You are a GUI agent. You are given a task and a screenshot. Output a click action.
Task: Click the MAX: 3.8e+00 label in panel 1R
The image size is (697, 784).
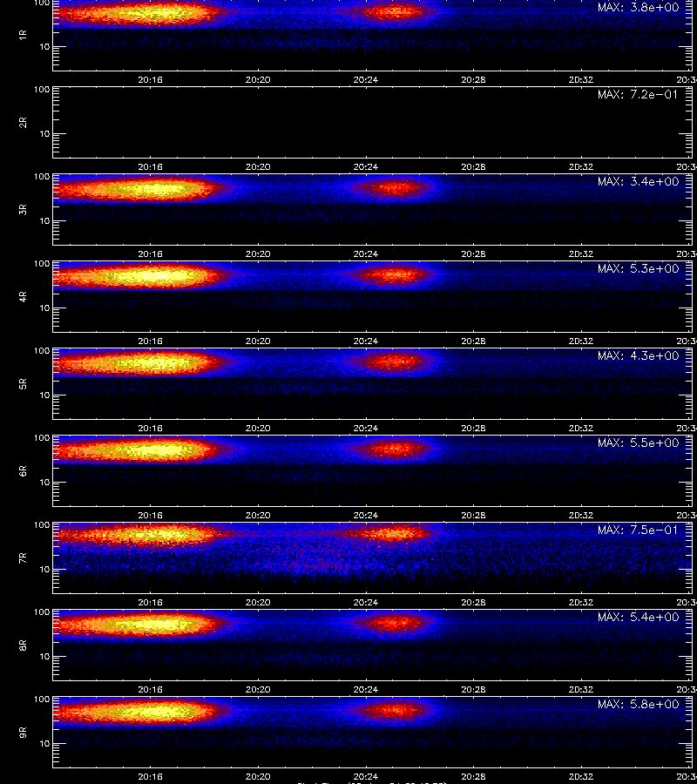tap(638, 8)
